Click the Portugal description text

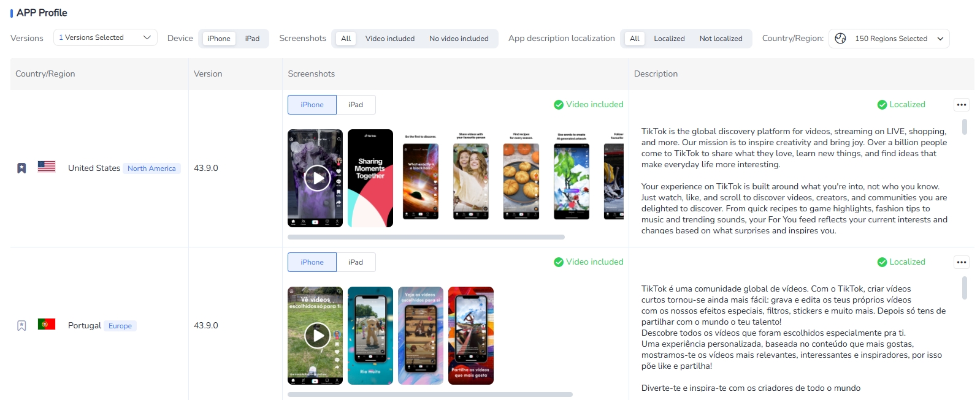tap(794, 338)
